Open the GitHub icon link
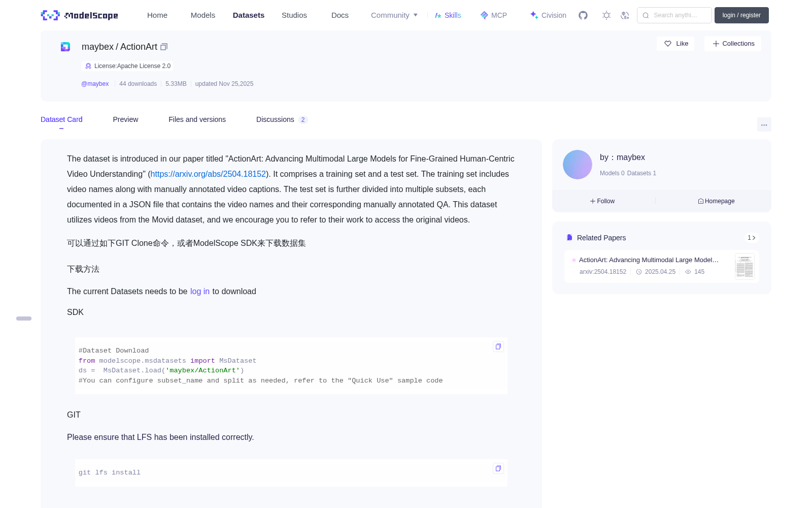Viewport: 812px width, 508px height. click(x=583, y=15)
